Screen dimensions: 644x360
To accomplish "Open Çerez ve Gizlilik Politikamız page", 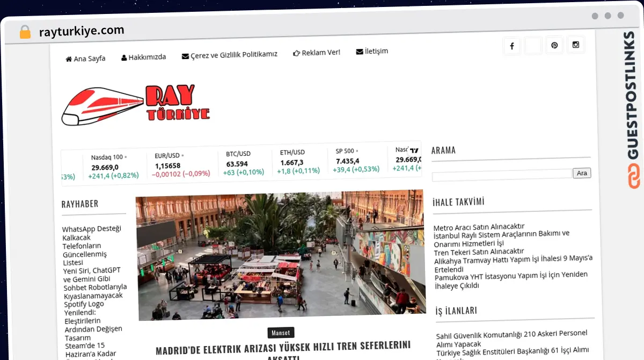I will coord(230,55).
